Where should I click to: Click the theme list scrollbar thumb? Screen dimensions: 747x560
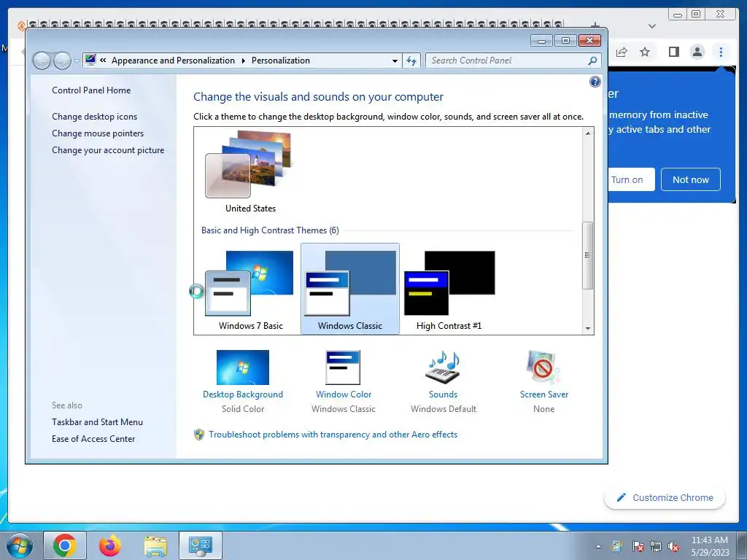click(x=588, y=255)
